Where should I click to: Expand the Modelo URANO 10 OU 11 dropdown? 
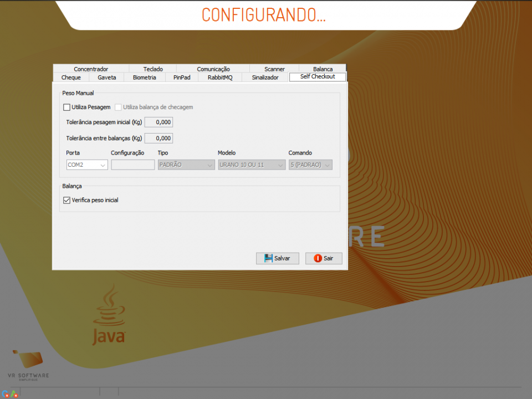click(252, 165)
